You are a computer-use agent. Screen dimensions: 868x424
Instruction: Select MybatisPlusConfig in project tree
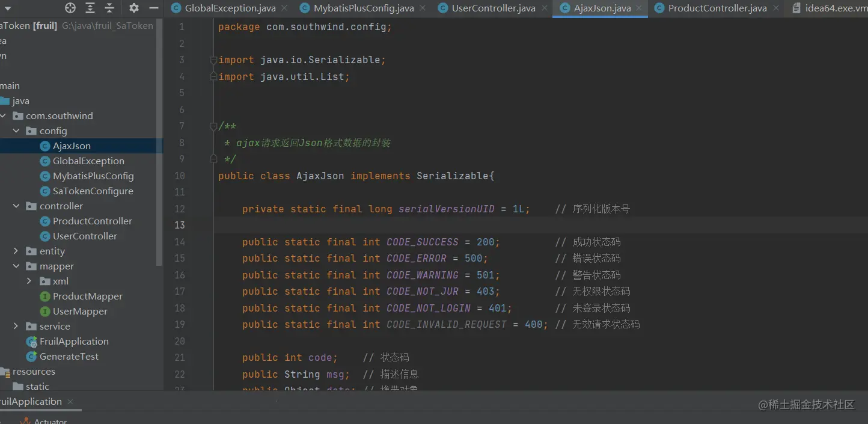(93, 176)
